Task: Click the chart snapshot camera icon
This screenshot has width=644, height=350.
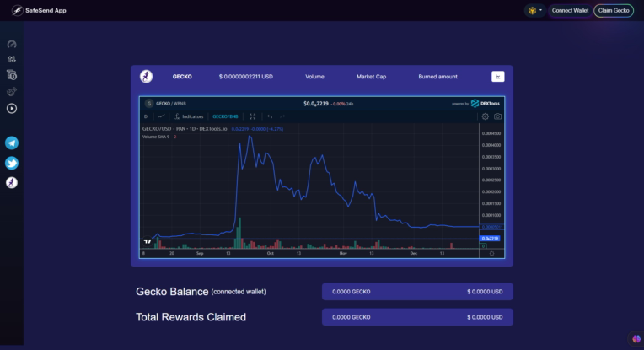Action: [498, 116]
